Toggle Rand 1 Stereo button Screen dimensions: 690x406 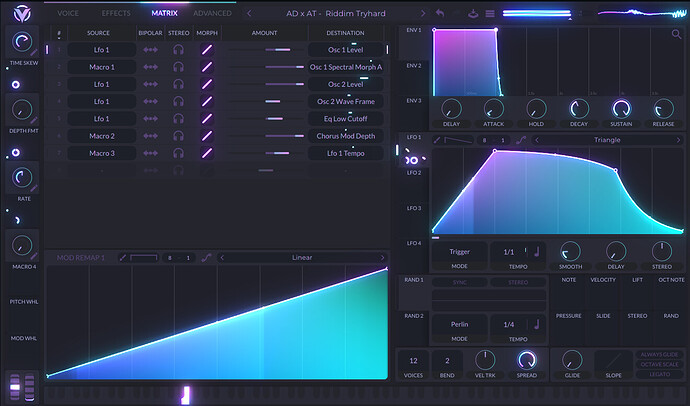(x=518, y=282)
